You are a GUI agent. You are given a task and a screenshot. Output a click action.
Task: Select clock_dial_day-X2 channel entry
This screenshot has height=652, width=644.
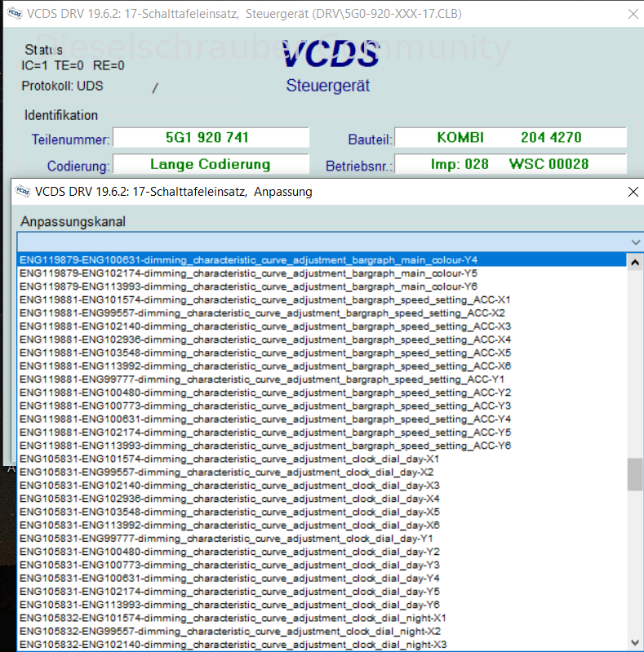[322, 472]
